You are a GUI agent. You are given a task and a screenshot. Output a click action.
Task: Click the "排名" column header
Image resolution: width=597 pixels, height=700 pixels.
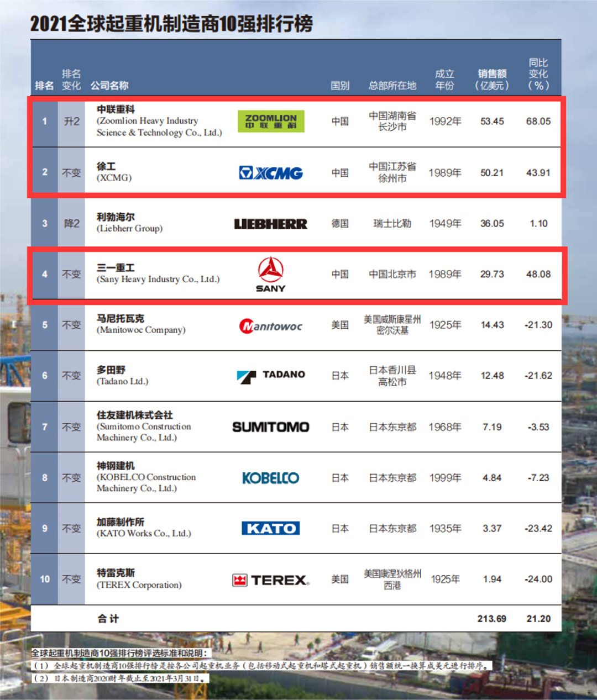(44, 86)
